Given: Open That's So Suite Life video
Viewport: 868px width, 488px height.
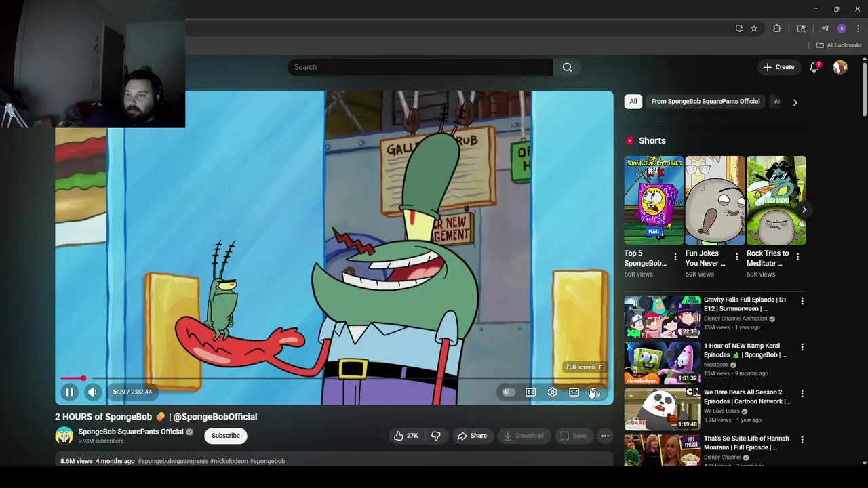Looking at the screenshot, I should [746, 443].
